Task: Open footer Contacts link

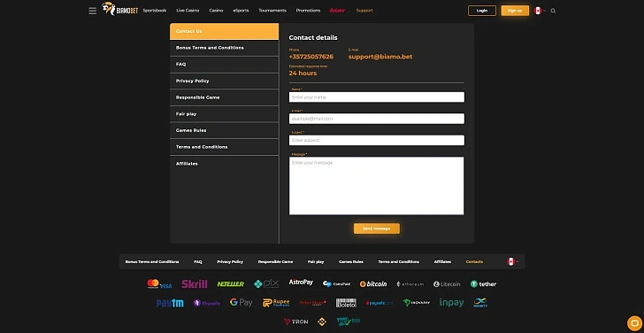Action: [474, 262]
